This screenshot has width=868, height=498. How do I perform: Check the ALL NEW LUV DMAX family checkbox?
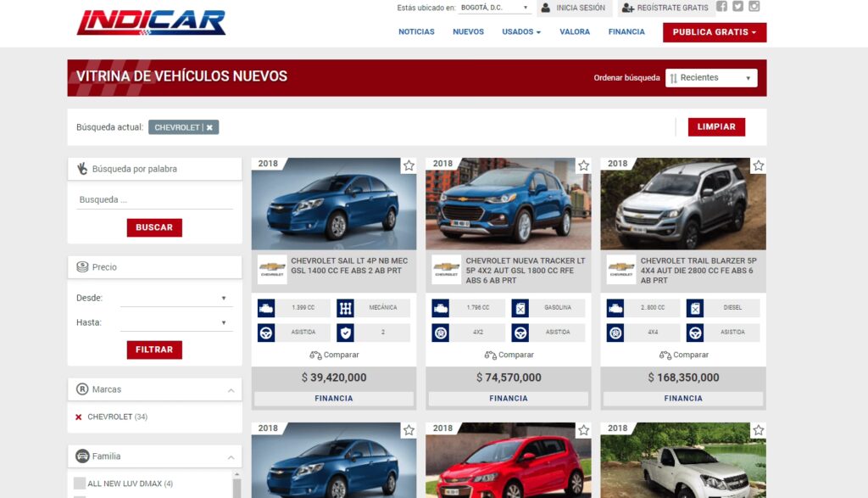coord(79,484)
